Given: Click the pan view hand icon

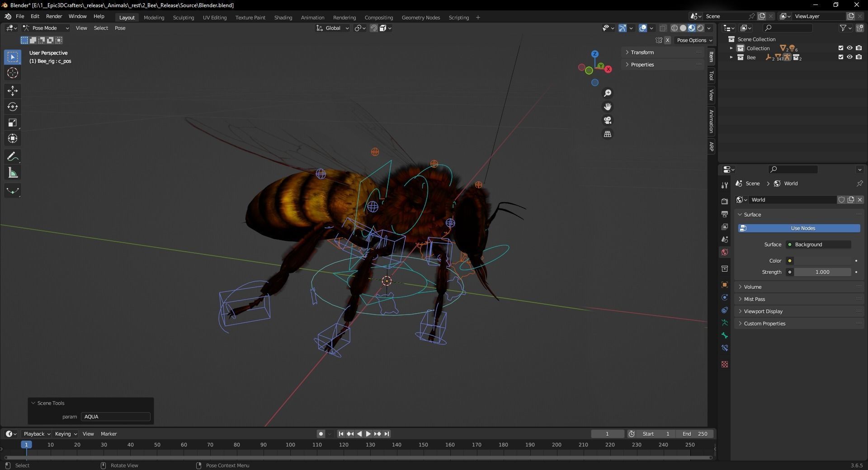Looking at the screenshot, I should pyautogui.click(x=608, y=107).
